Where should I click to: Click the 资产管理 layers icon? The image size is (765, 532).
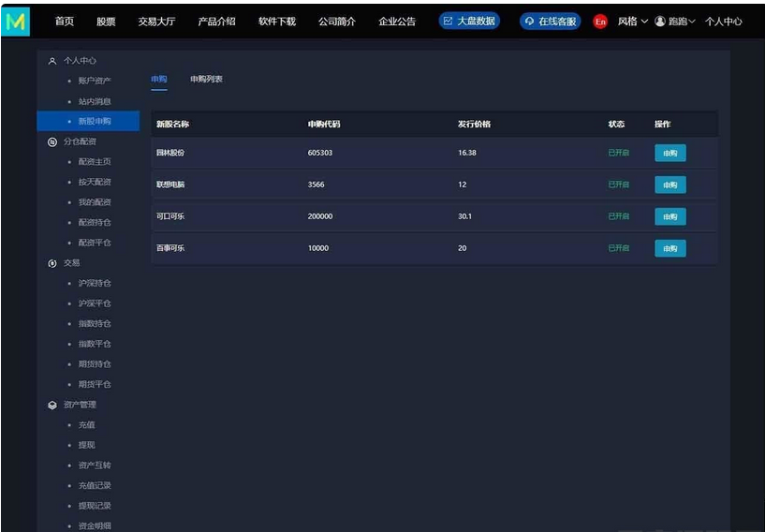click(x=52, y=405)
